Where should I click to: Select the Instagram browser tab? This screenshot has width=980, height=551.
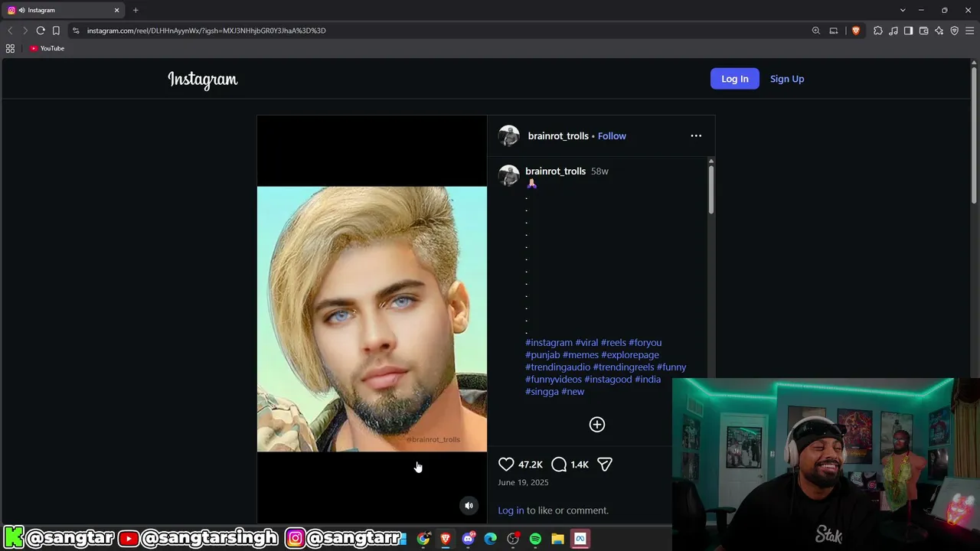click(x=64, y=10)
